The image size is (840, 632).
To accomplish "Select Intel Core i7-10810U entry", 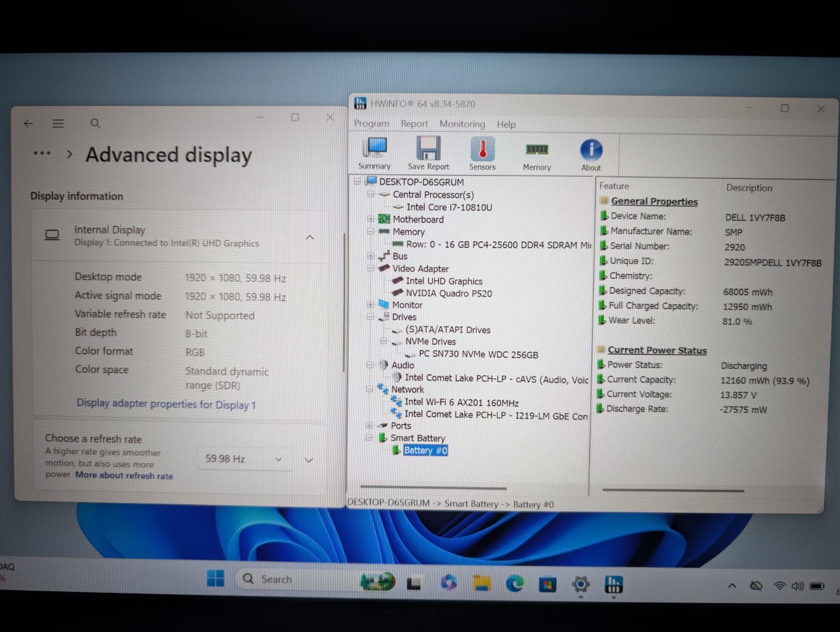I will [449, 207].
